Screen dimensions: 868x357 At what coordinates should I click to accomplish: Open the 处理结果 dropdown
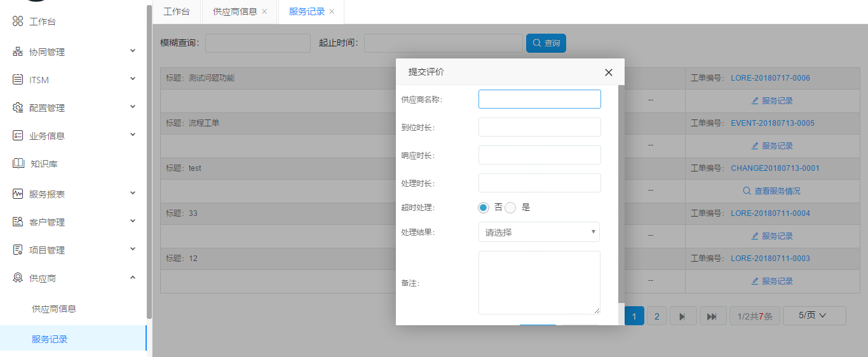pyautogui.click(x=539, y=232)
